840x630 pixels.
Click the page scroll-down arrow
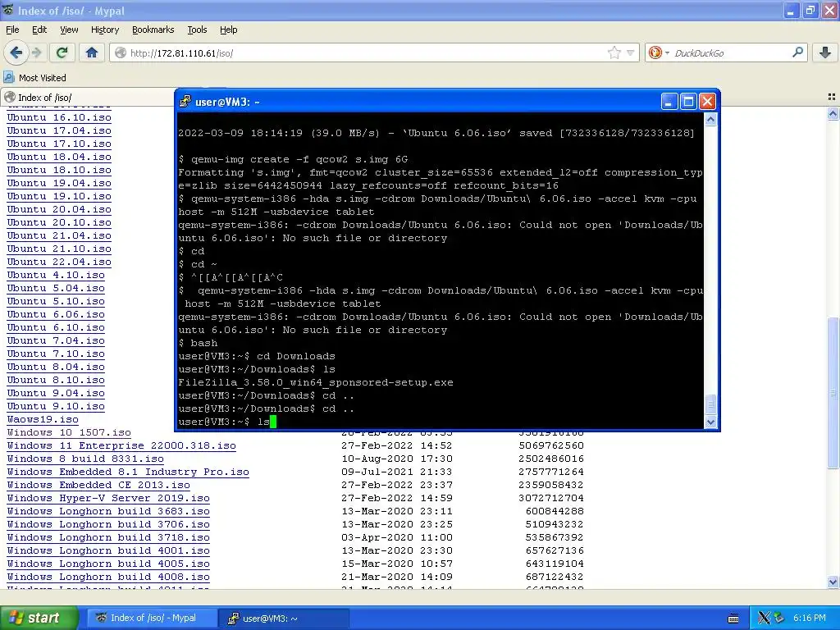point(833,582)
